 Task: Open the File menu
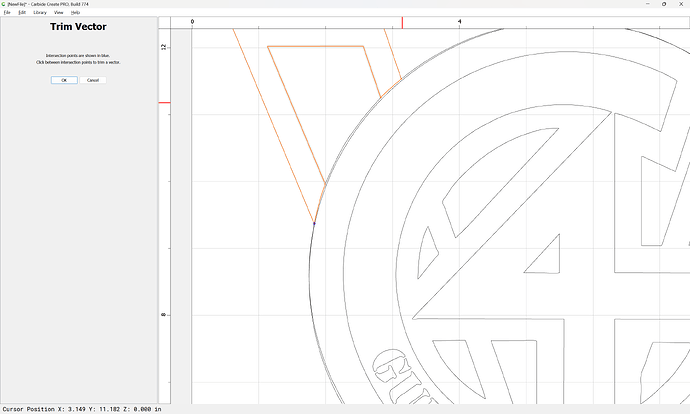click(7, 12)
